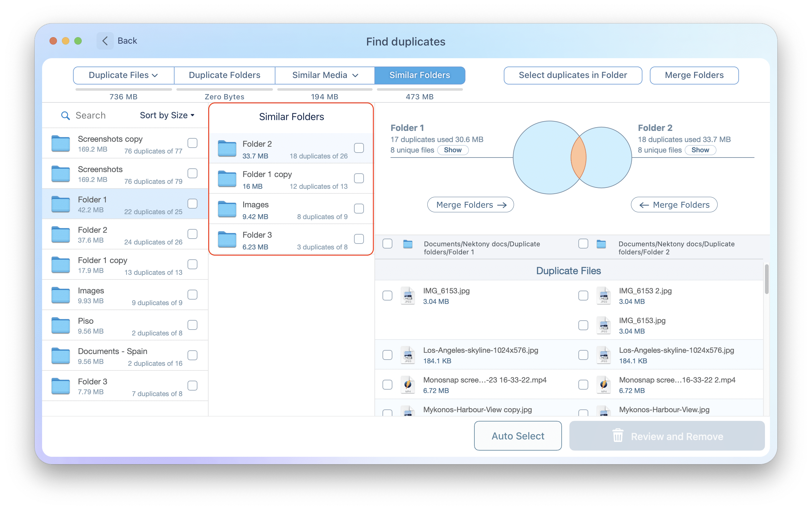This screenshot has width=812, height=510.
Task: Open the Sort by Size dropdown
Action: click(x=167, y=115)
